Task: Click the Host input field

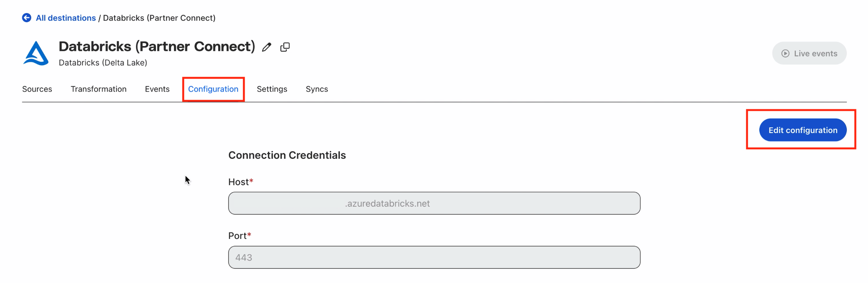Action: point(434,203)
